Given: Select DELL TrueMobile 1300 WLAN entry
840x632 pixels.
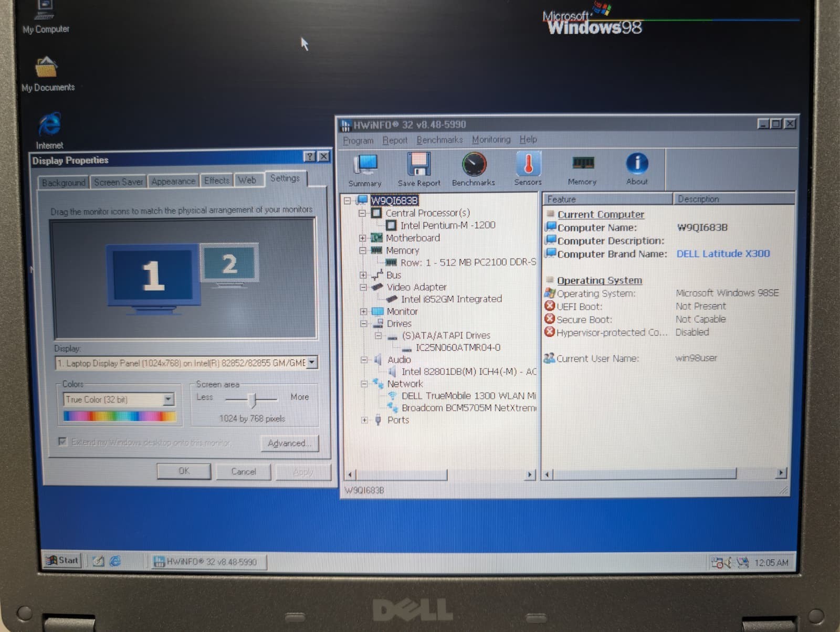Looking at the screenshot, I should click(468, 396).
